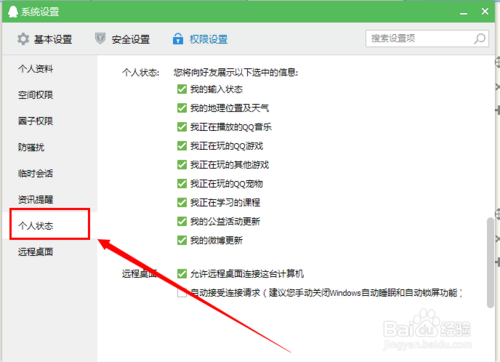Image resolution: width=500 pixels, height=362 pixels.
Task: Click the blue lock icon for 权限设置
Action: [178, 39]
